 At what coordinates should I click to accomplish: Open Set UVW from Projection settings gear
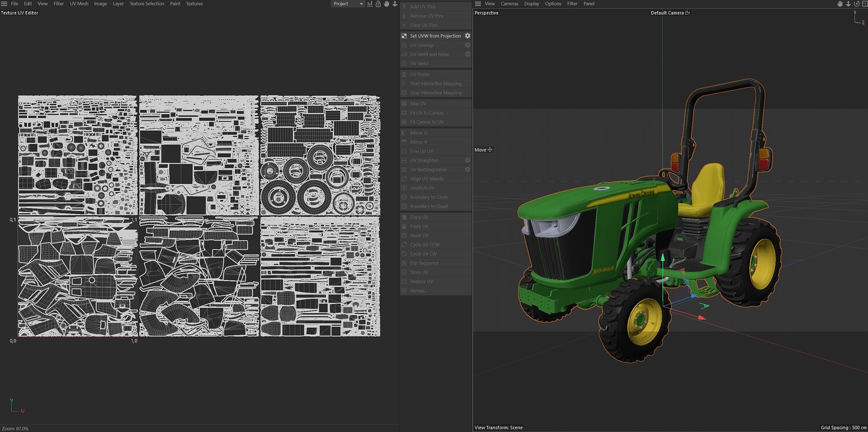point(468,36)
